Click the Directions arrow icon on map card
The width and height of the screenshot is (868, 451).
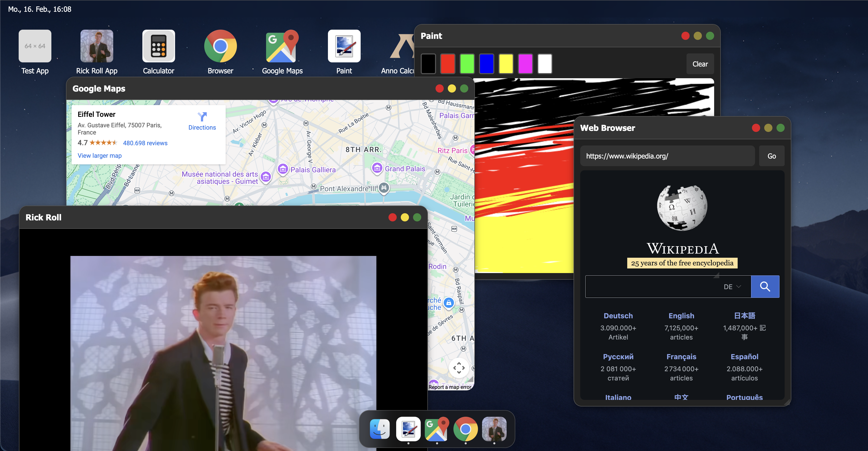coord(202,117)
